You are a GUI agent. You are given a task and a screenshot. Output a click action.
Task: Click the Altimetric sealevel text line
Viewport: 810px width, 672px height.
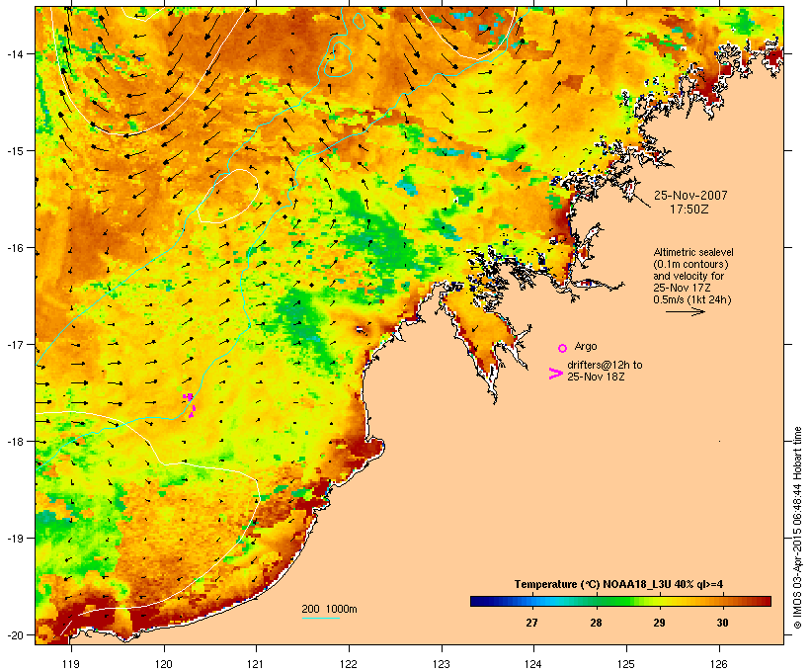tap(693, 252)
